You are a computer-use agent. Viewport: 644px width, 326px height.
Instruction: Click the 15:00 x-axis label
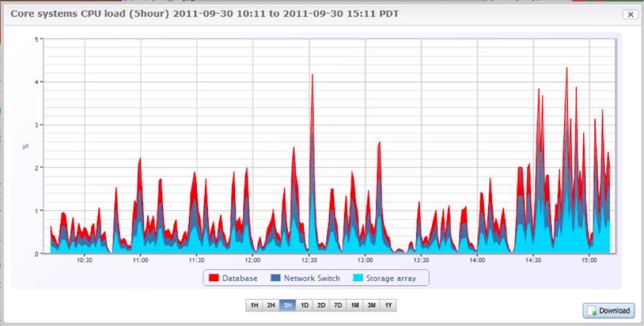coord(589,260)
